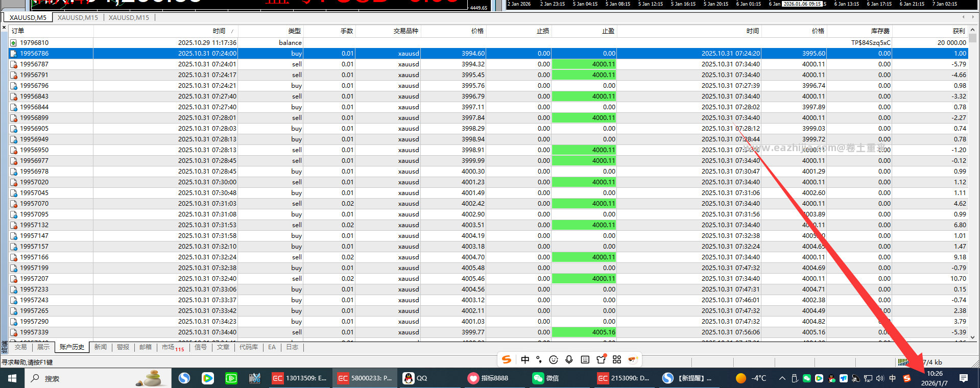
Task: Click the volume speaker tray icon
Action: [879, 378]
